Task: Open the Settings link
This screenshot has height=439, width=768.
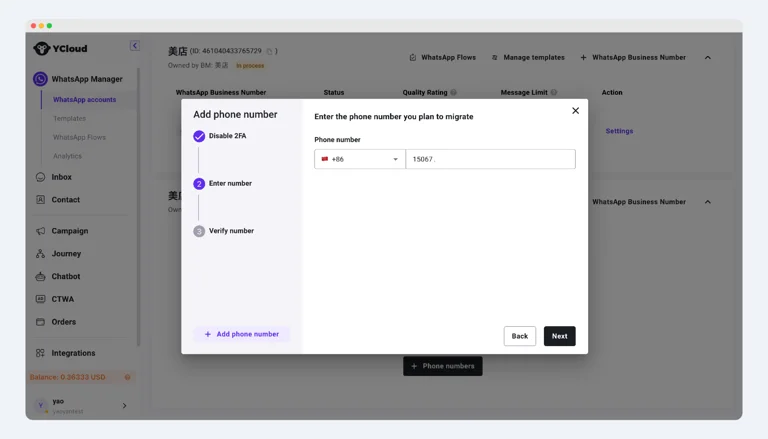Action: click(x=619, y=131)
